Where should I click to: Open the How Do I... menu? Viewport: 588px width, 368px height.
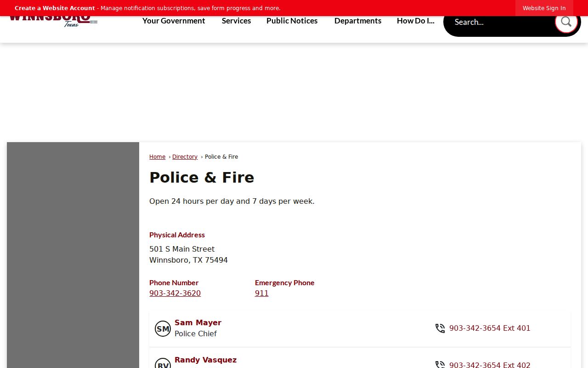pyautogui.click(x=416, y=21)
